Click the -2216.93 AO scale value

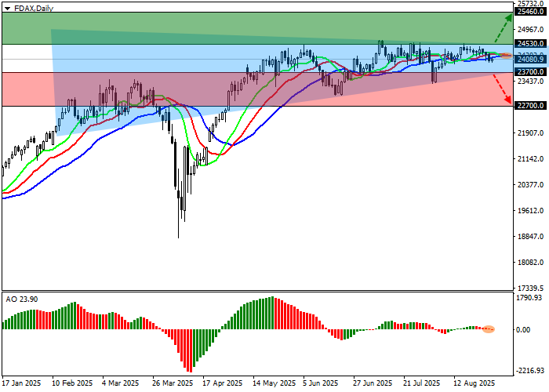(531, 370)
